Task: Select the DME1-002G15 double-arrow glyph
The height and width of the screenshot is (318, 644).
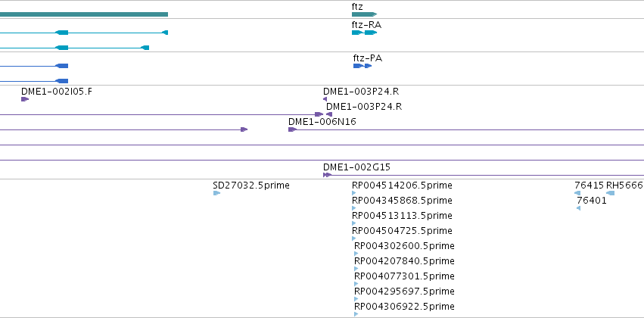Action: 328,175
